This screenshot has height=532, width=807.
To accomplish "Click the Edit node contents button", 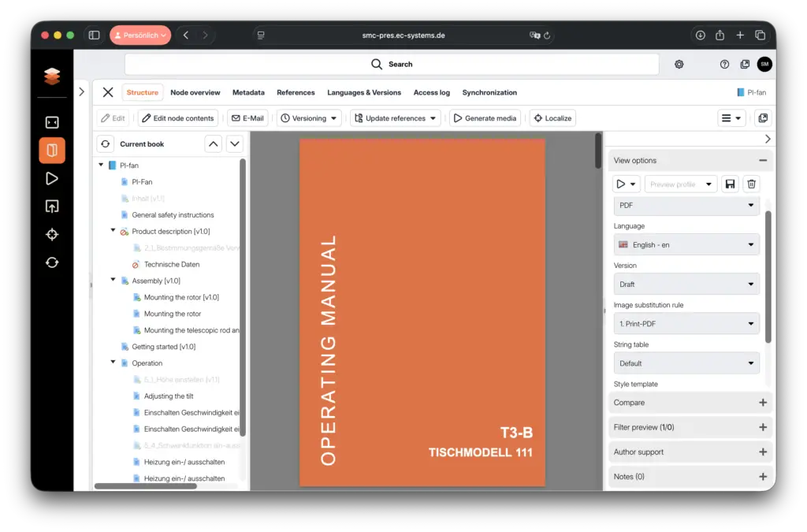I will (178, 118).
